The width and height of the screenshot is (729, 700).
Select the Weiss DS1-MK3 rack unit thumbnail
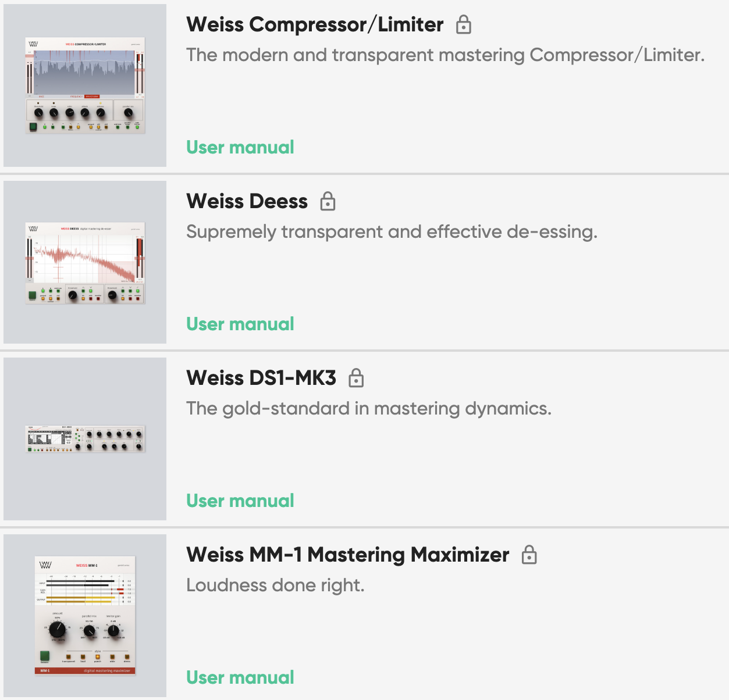(x=85, y=438)
